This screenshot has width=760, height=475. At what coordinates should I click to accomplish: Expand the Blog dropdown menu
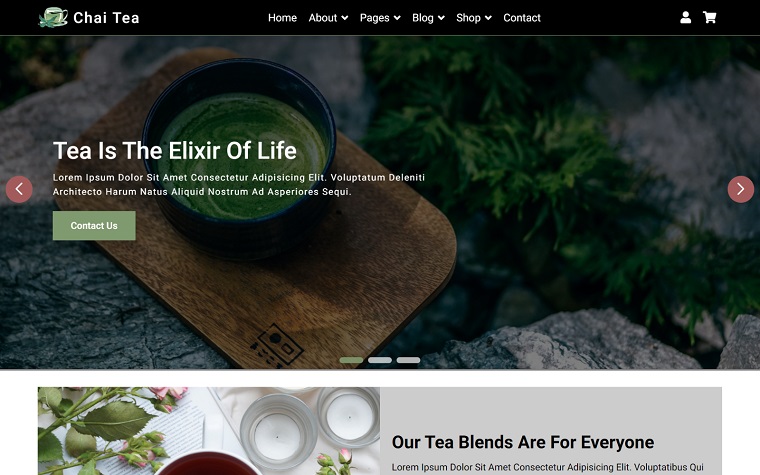pyautogui.click(x=428, y=18)
